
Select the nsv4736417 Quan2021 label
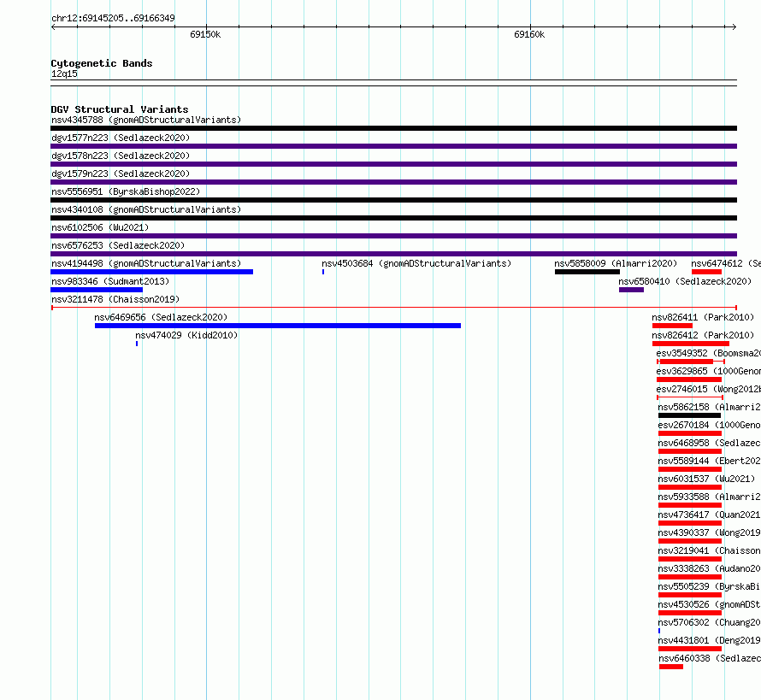click(x=710, y=515)
